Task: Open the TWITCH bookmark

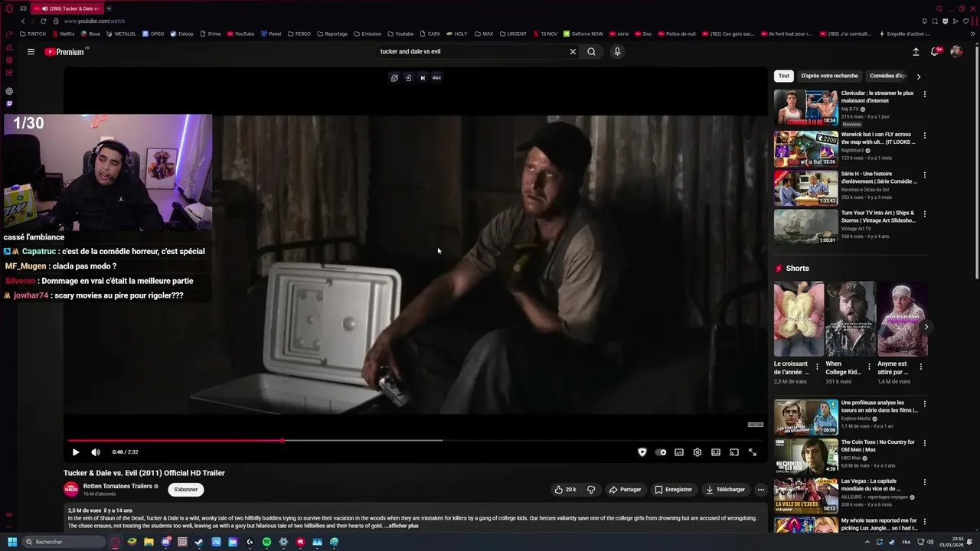Action: coord(33,34)
